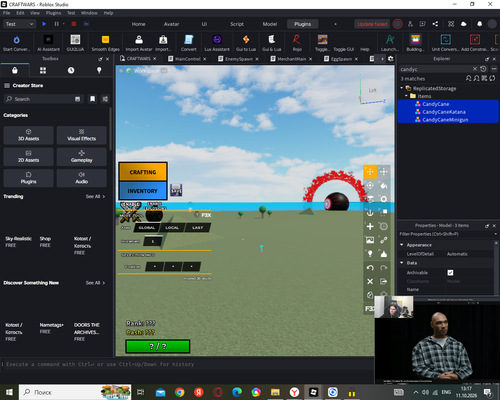Switch axes to LOCAL
Screen dimensions: 500x400
coord(172,228)
